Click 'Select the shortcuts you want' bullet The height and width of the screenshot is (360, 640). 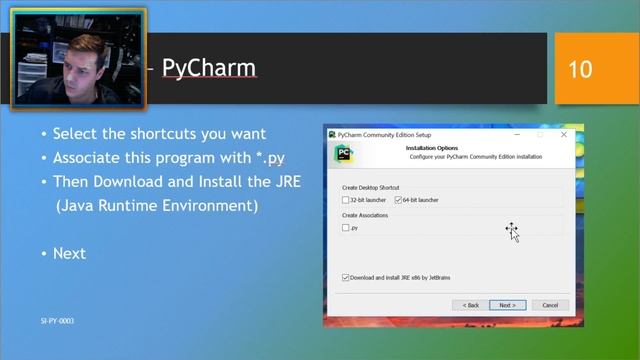click(x=159, y=134)
